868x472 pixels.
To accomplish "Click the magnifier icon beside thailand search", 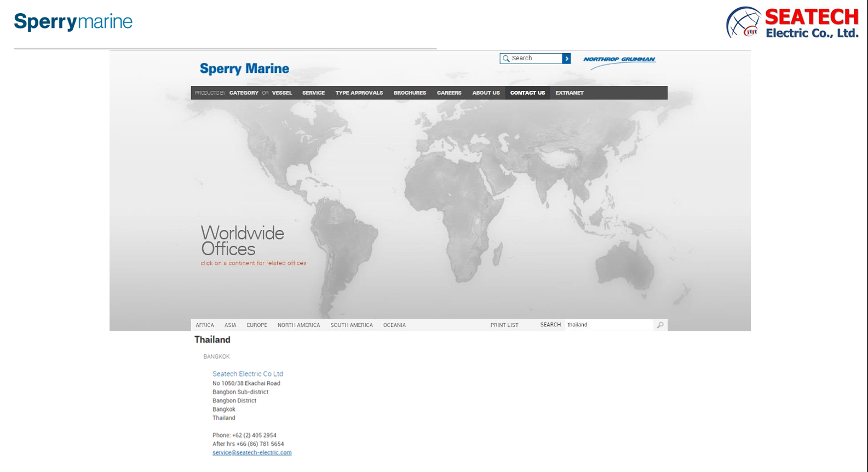I will click(x=660, y=325).
